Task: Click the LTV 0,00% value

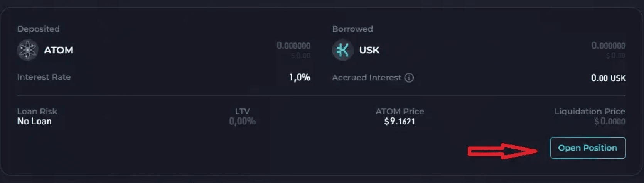Action: pyautogui.click(x=242, y=121)
